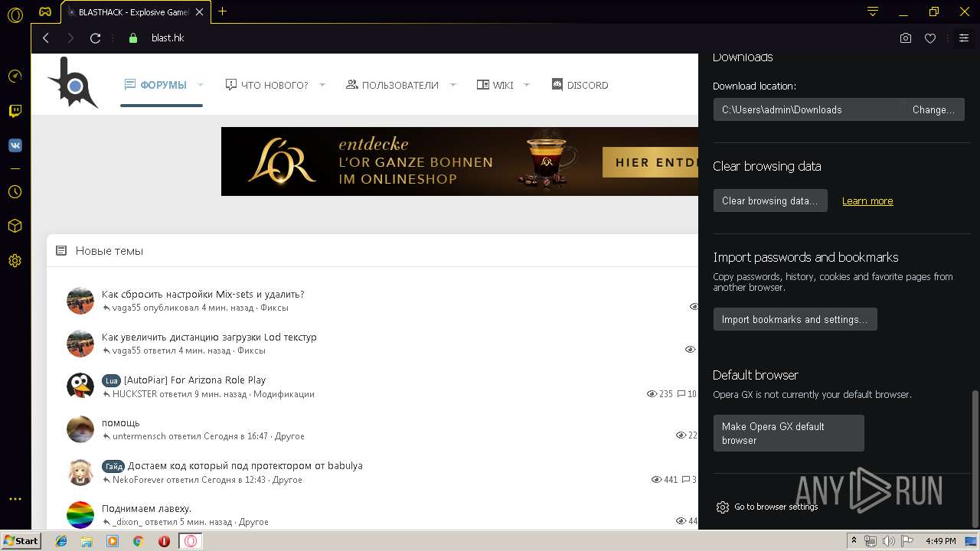Open GX Control speedometer sidebar icon

(x=15, y=77)
